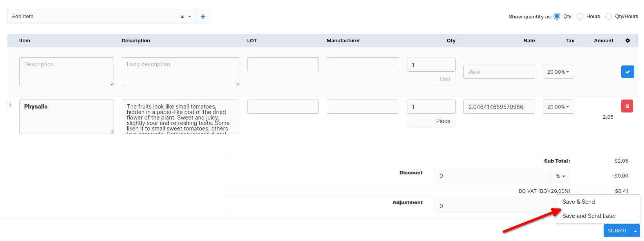Focus the Discount value field
This screenshot has width=644, height=241.
(492, 176)
